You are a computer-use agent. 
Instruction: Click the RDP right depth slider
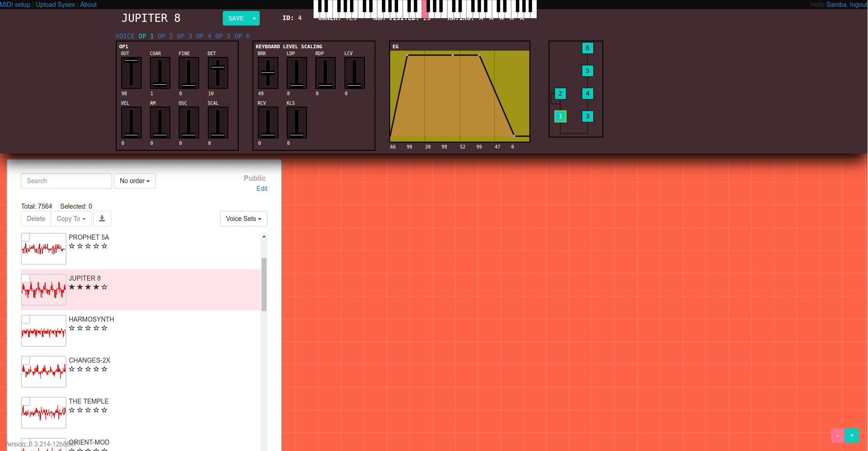click(325, 73)
